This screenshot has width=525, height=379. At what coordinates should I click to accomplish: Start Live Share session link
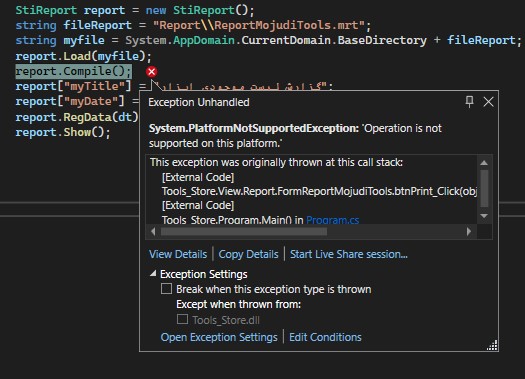click(x=349, y=254)
